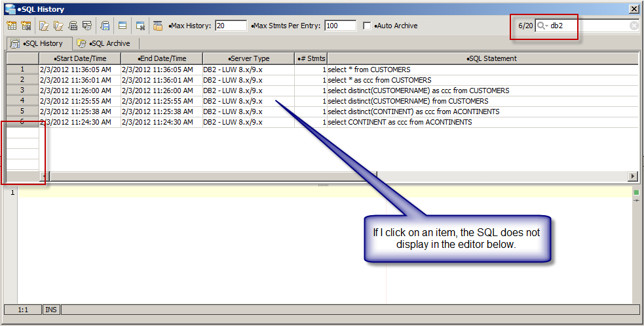The width and height of the screenshot is (644, 326).
Task: Click the SQL Statement column header
Action: click(x=483, y=58)
